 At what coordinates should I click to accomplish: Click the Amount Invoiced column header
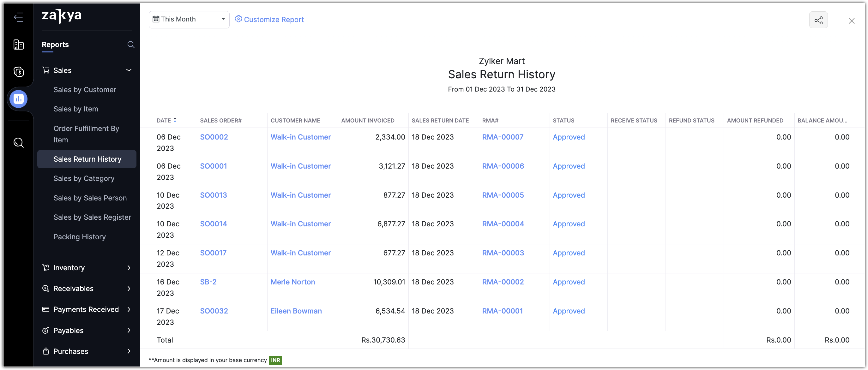[x=368, y=120]
